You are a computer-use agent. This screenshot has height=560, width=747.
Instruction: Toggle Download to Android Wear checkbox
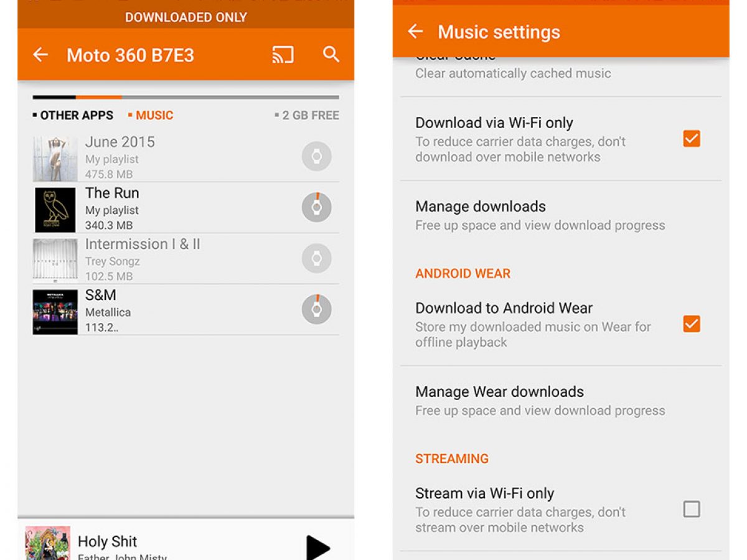[692, 324]
